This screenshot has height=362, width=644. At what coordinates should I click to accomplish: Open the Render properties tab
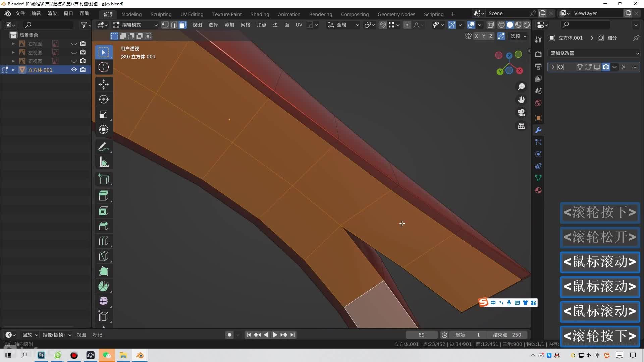coord(538,54)
